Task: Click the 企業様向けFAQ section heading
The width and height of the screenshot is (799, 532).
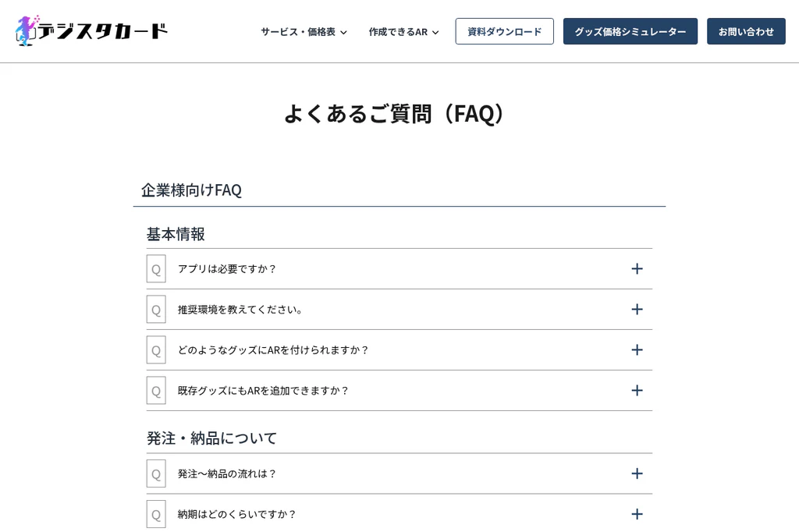Action: [x=191, y=190]
